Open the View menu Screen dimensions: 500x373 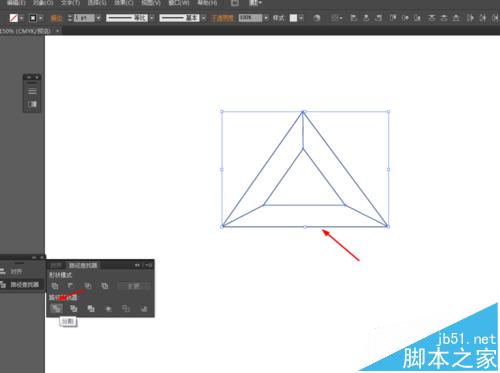click(x=151, y=3)
